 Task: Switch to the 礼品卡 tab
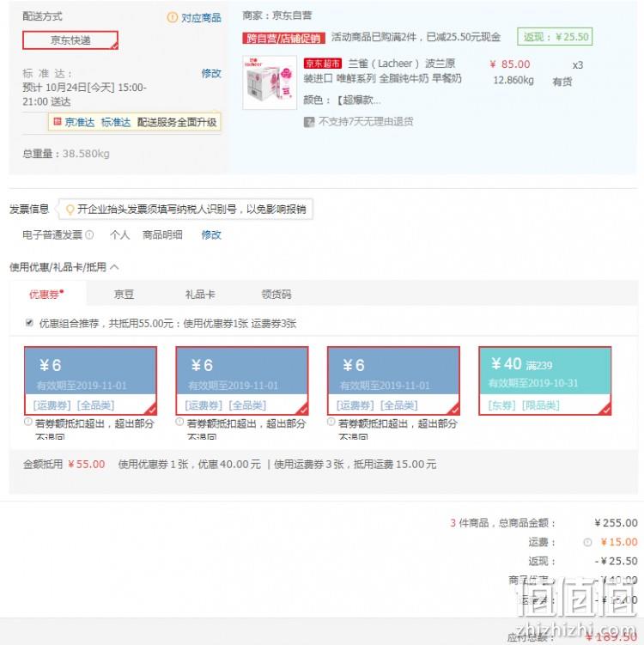click(200, 294)
